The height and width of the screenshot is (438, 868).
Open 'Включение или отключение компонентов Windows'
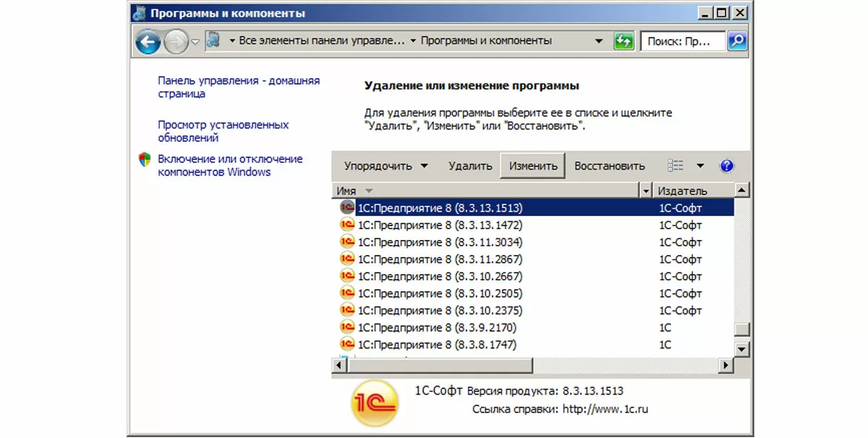tap(230, 166)
